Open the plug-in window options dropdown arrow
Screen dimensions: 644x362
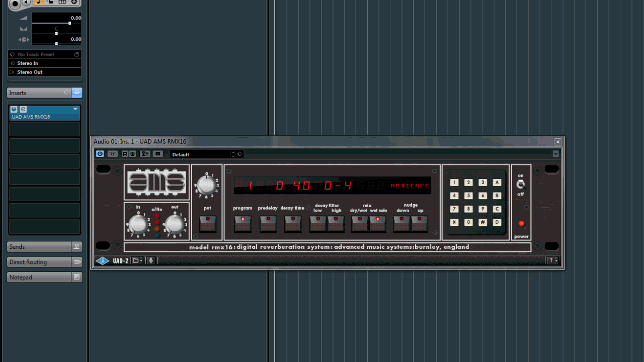click(x=555, y=154)
